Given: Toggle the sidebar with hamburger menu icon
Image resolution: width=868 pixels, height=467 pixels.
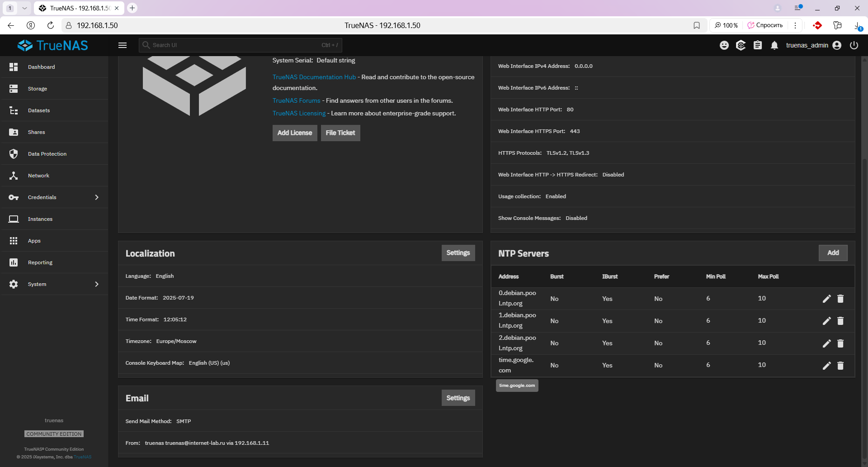Looking at the screenshot, I should [x=123, y=45].
